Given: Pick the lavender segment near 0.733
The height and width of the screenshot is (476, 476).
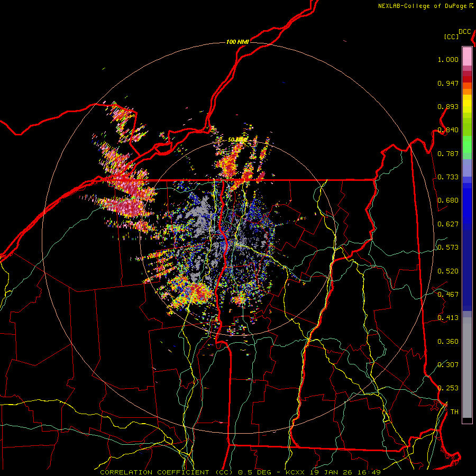Looking at the screenshot, I should point(467,168).
